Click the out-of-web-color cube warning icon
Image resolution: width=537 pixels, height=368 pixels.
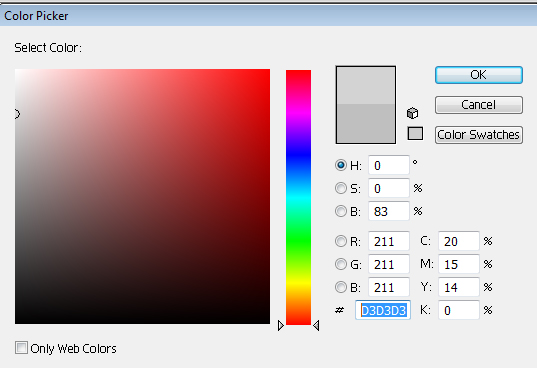pyautogui.click(x=412, y=113)
